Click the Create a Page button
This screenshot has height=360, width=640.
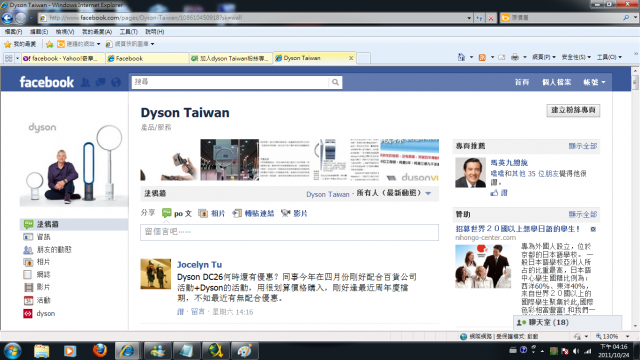pyautogui.click(x=573, y=110)
